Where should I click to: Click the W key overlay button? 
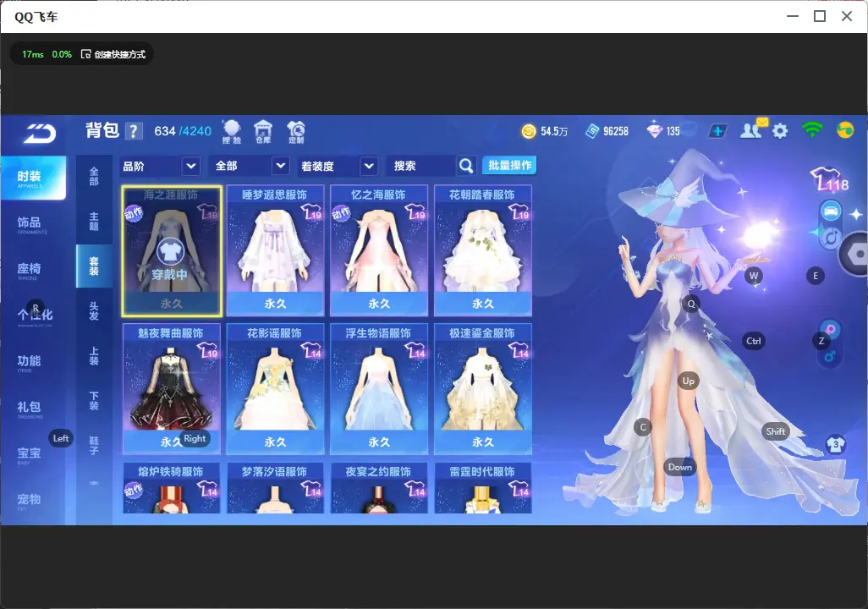pyautogui.click(x=754, y=276)
